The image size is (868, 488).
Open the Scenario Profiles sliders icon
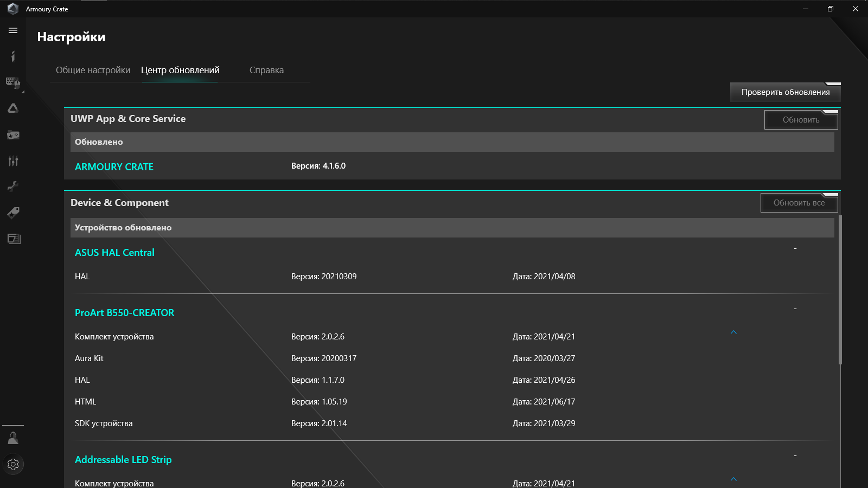(13, 160)
